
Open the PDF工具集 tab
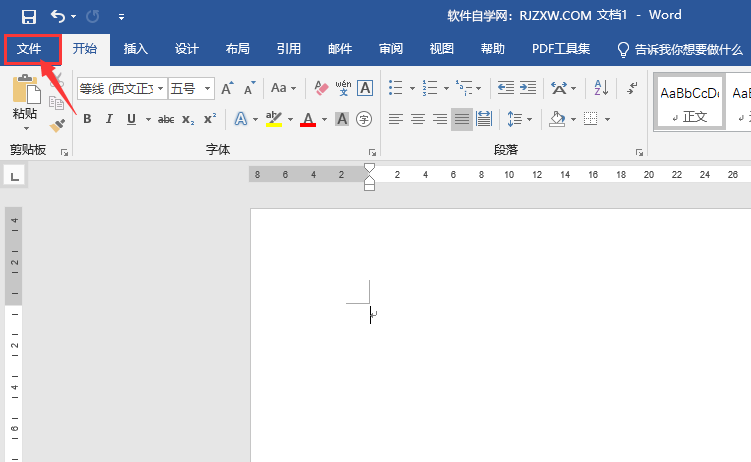(561, 49)
